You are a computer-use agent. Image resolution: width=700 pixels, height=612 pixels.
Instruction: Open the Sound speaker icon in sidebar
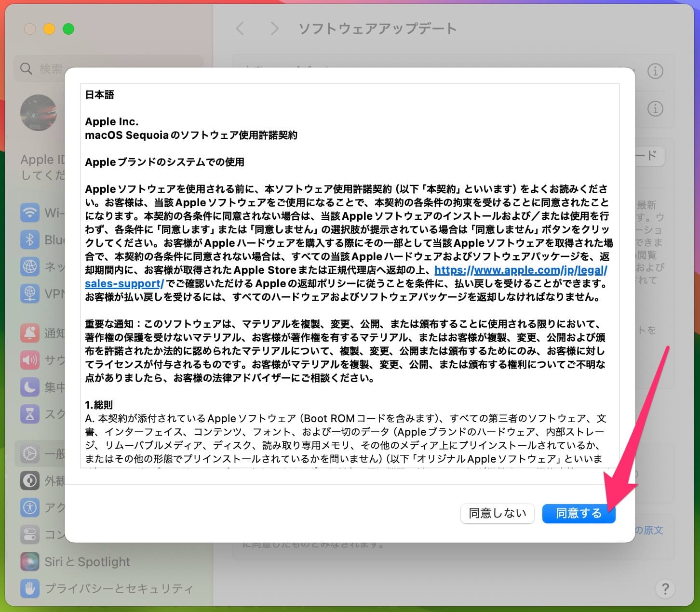[x=30, y=360]
